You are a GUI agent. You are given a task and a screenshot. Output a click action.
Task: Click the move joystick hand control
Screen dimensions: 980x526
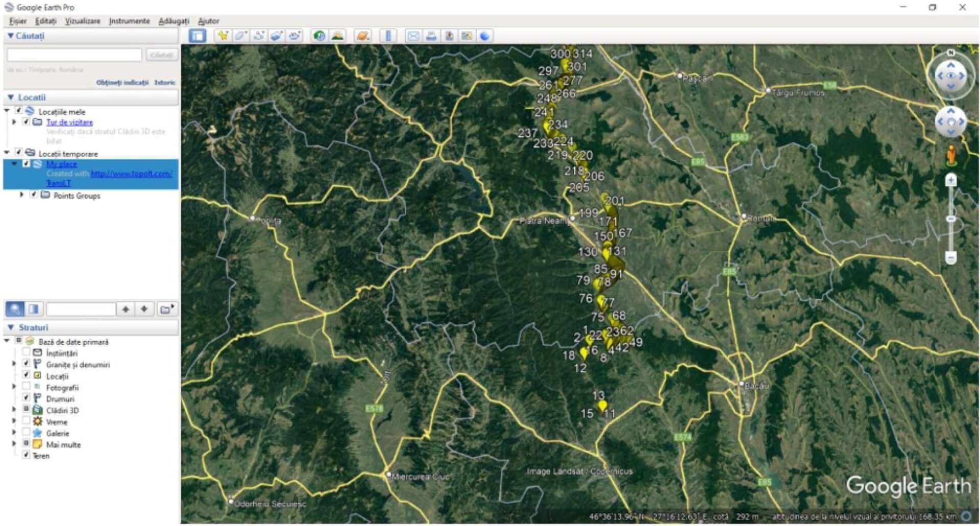tap(950, 122)
